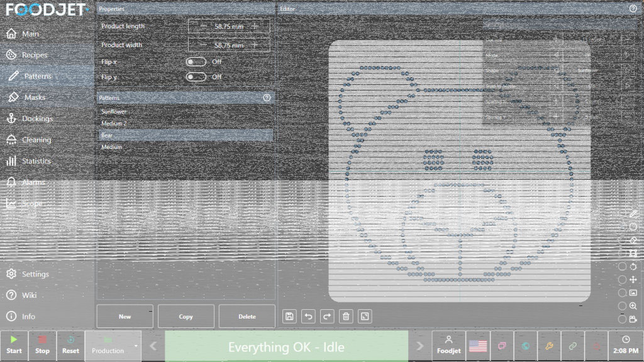This screenshot has height=362, width=644.
Task: Click the previous status arrow
Action: point(153,346)
